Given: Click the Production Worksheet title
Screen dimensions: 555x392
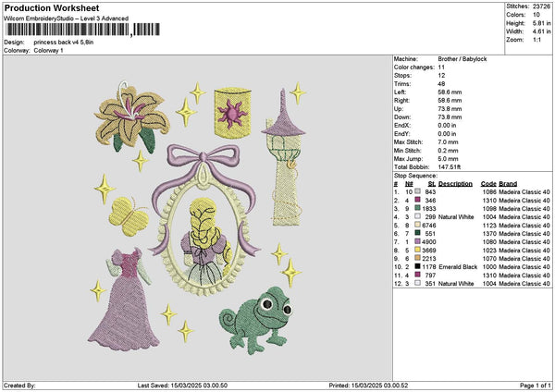Looking at the screenshot, I should click(x=52, y=7).
